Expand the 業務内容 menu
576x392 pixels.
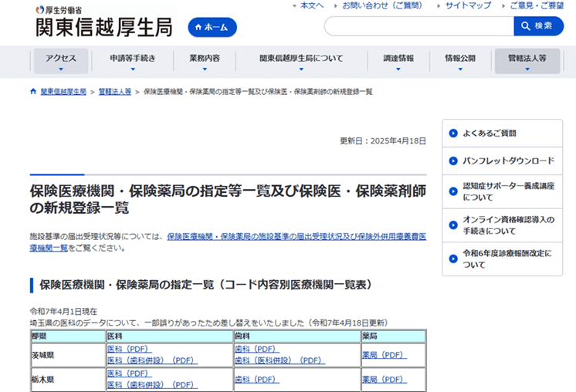(x=204, y=61)
